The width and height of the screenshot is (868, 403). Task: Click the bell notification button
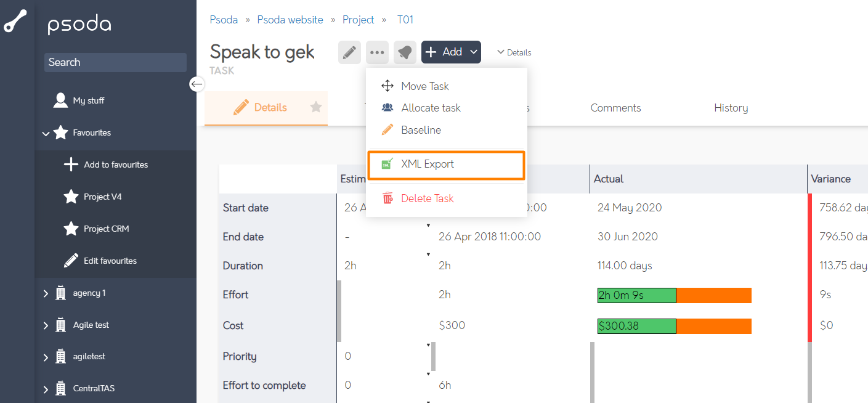coord(405,52)
